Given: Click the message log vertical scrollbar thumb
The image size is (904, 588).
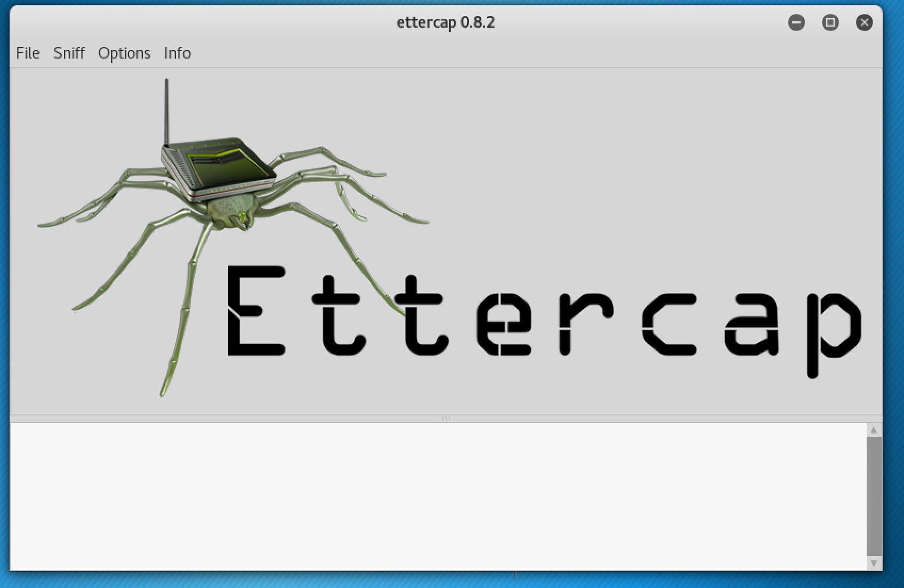Looking at the screenshot, I should [x=874, y=495].
